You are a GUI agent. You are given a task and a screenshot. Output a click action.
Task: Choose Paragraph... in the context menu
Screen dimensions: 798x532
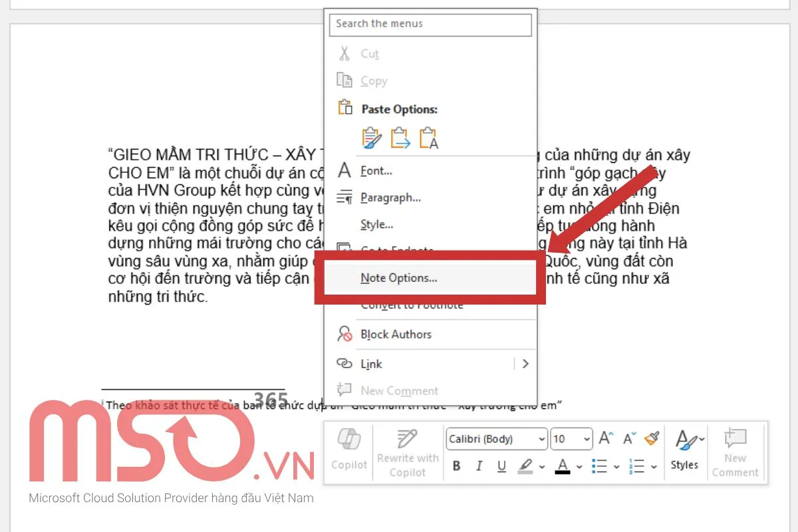coord(390,198)
